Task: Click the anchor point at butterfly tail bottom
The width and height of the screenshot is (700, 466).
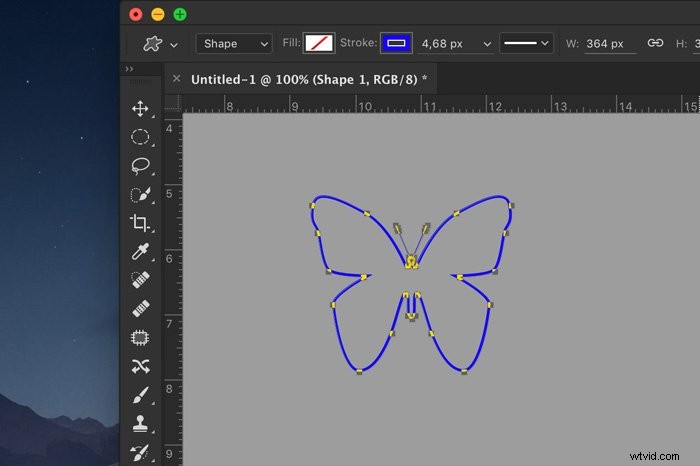Action: tap(411, 316)
